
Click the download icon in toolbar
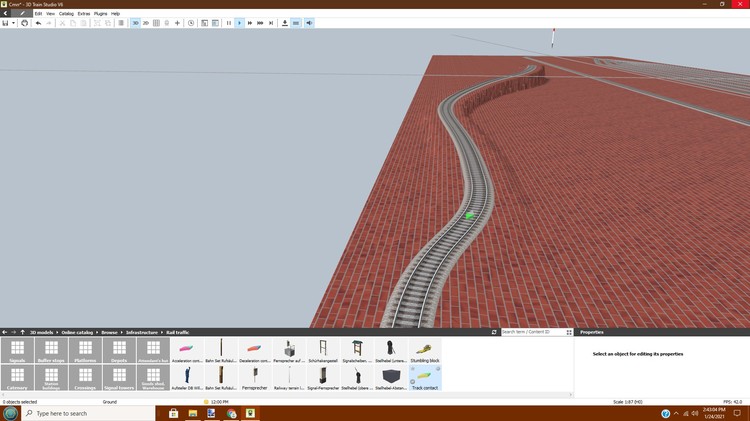285,23
